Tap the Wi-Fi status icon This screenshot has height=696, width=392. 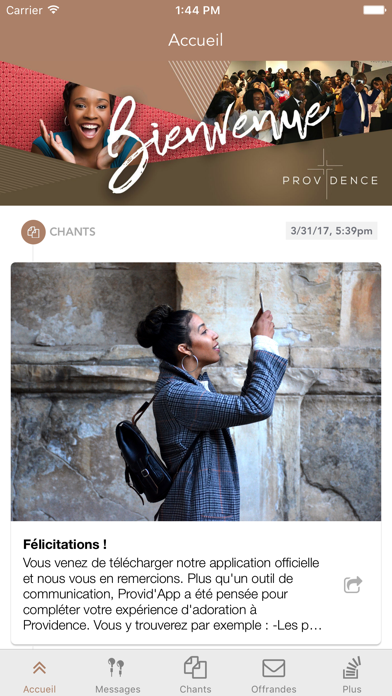tap(54, 10)
